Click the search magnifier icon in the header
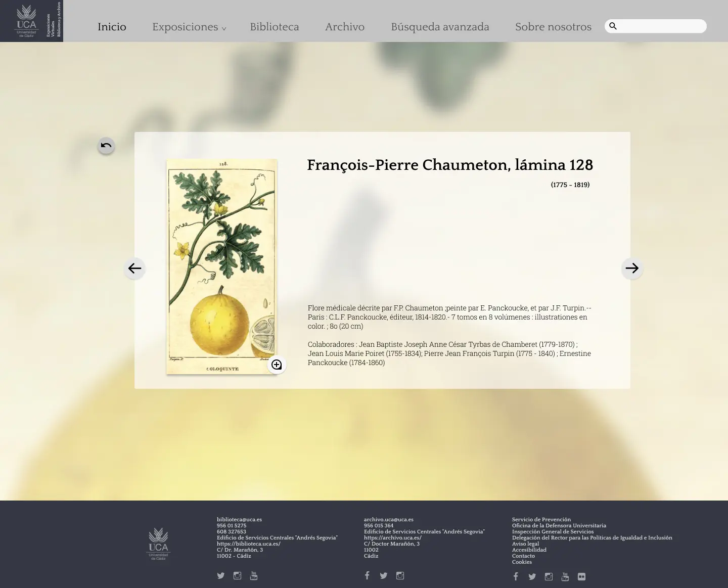 tap(613, 26)
